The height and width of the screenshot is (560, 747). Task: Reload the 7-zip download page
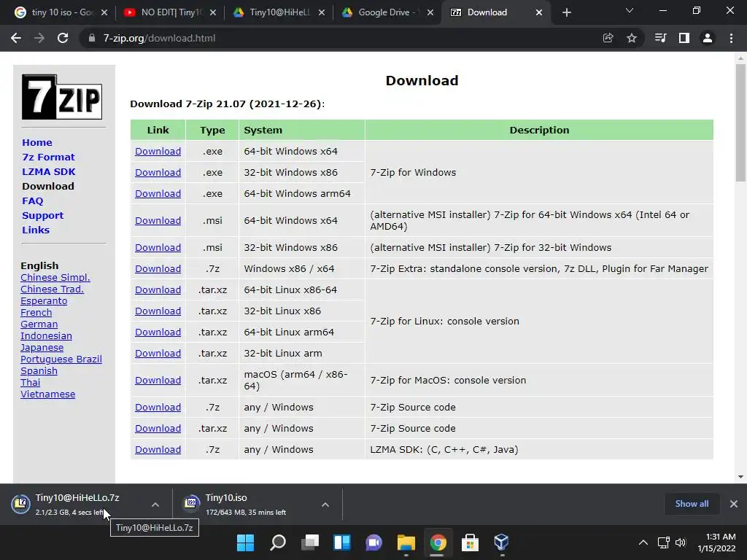[x=63, y=38]
